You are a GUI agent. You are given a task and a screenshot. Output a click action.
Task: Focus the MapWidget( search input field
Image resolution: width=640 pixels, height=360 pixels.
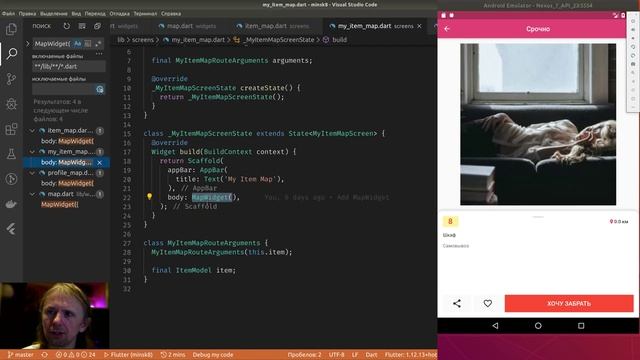pyautogui.click(x=53, y=43)
